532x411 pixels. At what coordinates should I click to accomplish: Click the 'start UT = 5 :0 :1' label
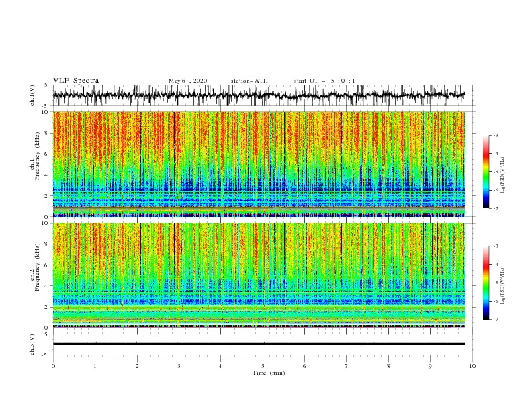click(x=324, y=81)
